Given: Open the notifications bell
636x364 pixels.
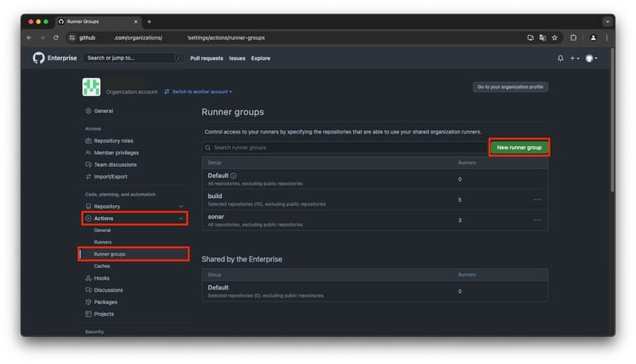Looking at the screenshot, I should pyautogui.click(x=560, y=58).
